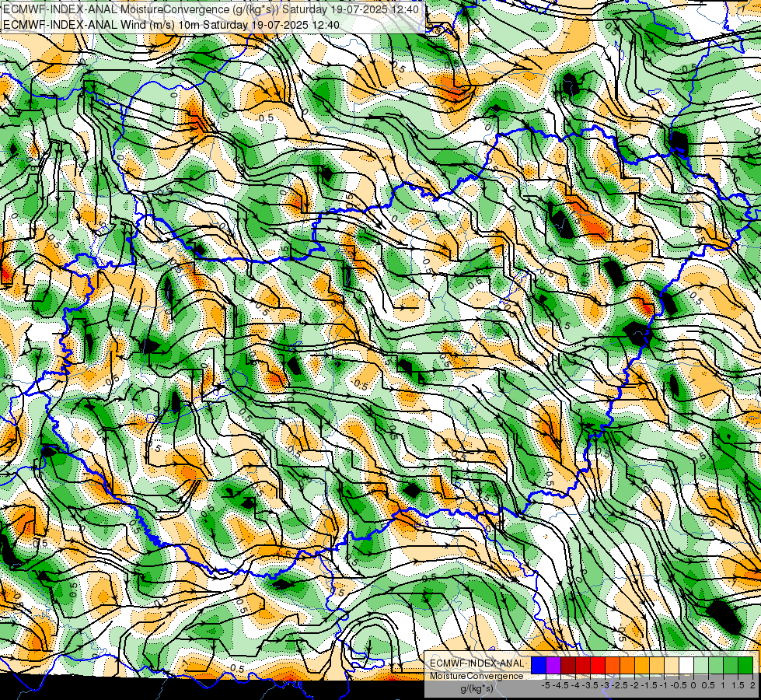Click the legend tick value '2'
The width and height of the screenshot is (761, 700).
[752, 685]
